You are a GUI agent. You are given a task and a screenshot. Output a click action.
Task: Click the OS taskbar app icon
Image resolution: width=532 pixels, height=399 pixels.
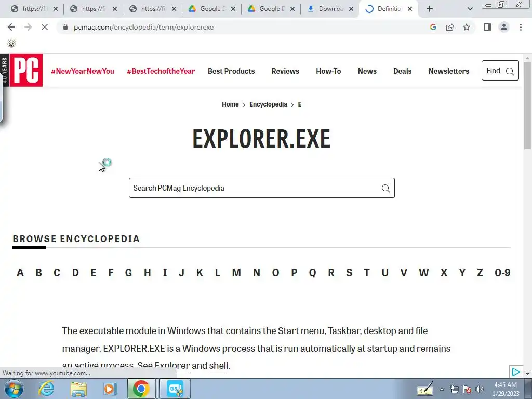(x=175, y=389)
